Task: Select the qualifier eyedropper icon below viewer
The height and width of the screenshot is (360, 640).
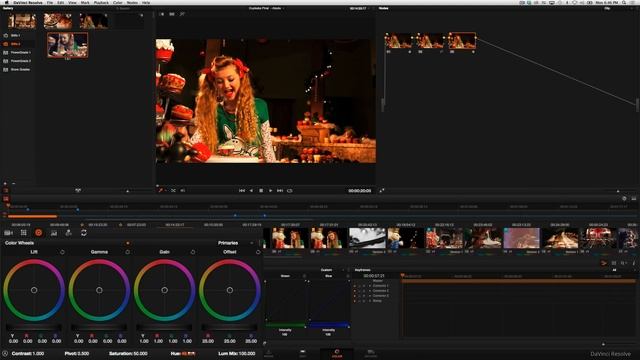Action: pos(161,190)
